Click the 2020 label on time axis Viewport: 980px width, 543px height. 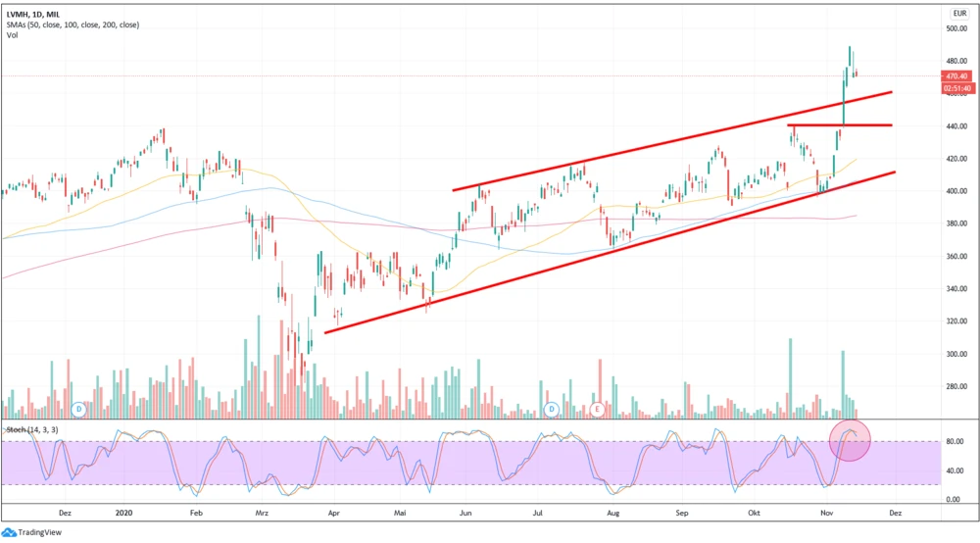(123, 513)
